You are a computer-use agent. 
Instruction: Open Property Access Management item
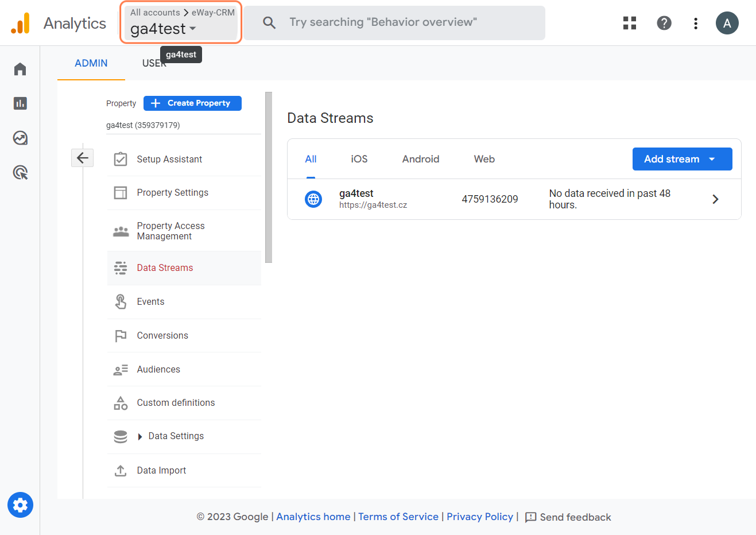[x=184, y=231]
